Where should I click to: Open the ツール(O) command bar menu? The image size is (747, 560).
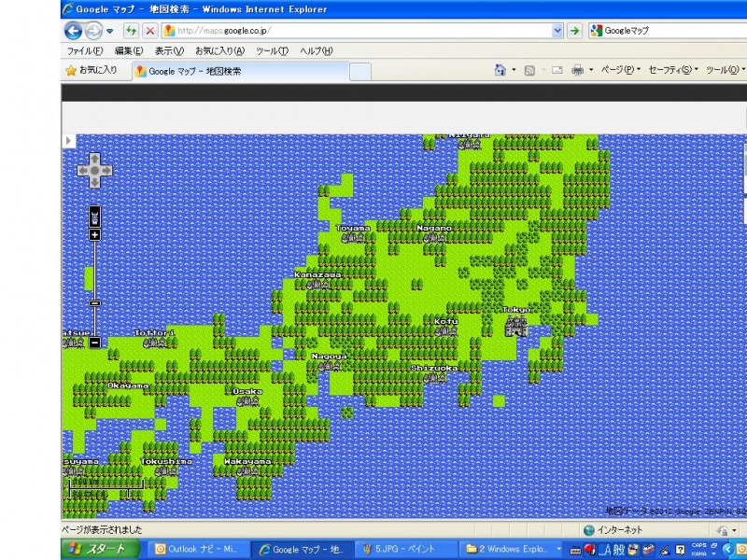coord(726,70)
